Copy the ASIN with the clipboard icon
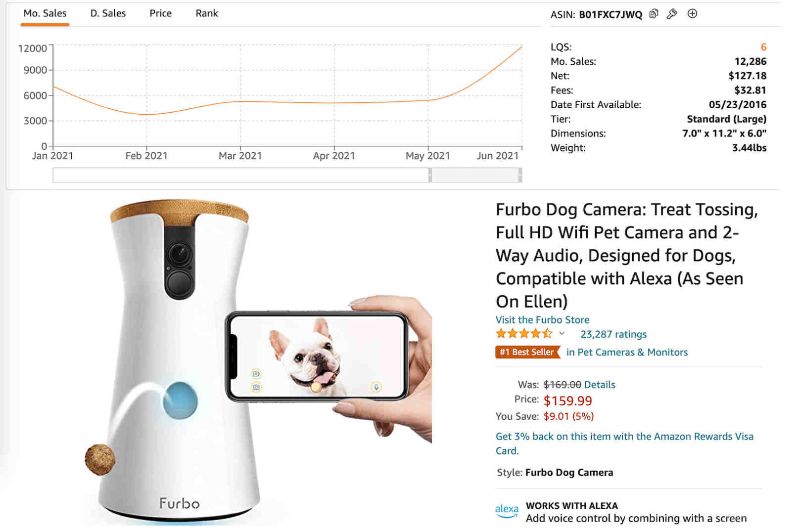 point(654,14)
